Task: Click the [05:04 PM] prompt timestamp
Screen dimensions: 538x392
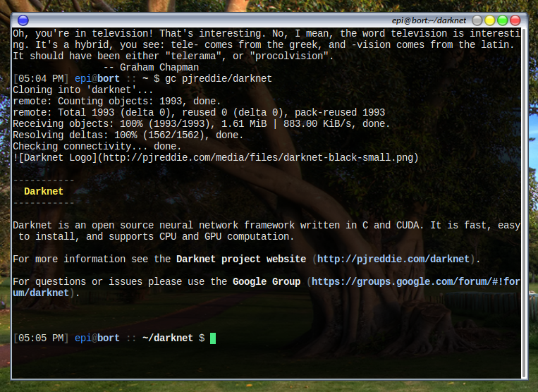Action: click(41, 78)
